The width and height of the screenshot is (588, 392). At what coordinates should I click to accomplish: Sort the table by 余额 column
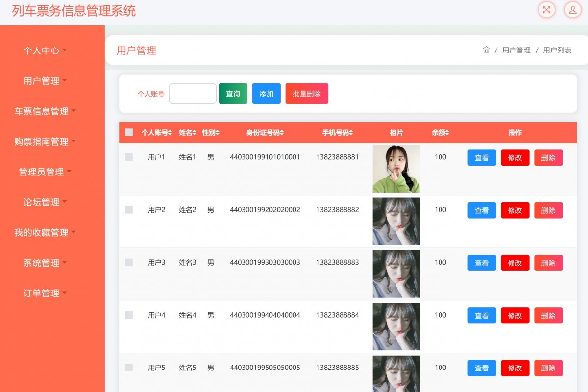pos(440,132)
